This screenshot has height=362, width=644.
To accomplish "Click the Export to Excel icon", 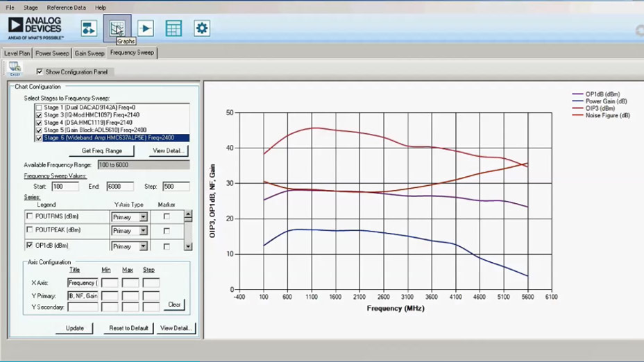I will [15, 69].
